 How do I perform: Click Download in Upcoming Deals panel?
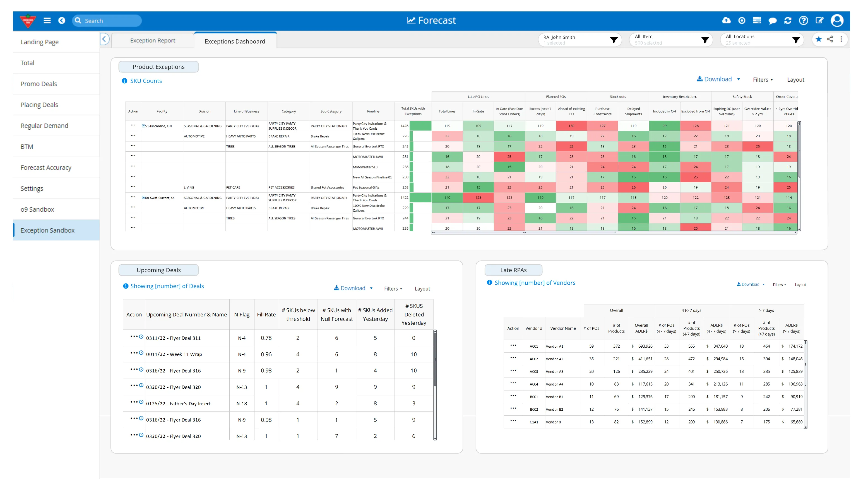pyautogui.click(x=350, y=288)
